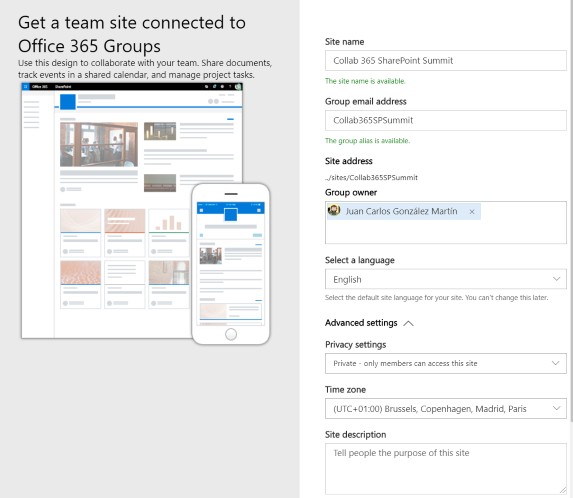This screenshot has height=498, width=573.
Task: Click the empty area of Group owner box
Action: (x=445, y=232)
